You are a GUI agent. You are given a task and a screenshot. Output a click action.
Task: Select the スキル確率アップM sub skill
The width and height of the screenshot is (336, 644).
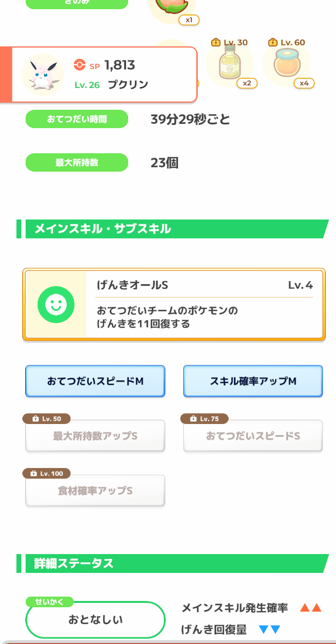[253, 381]
